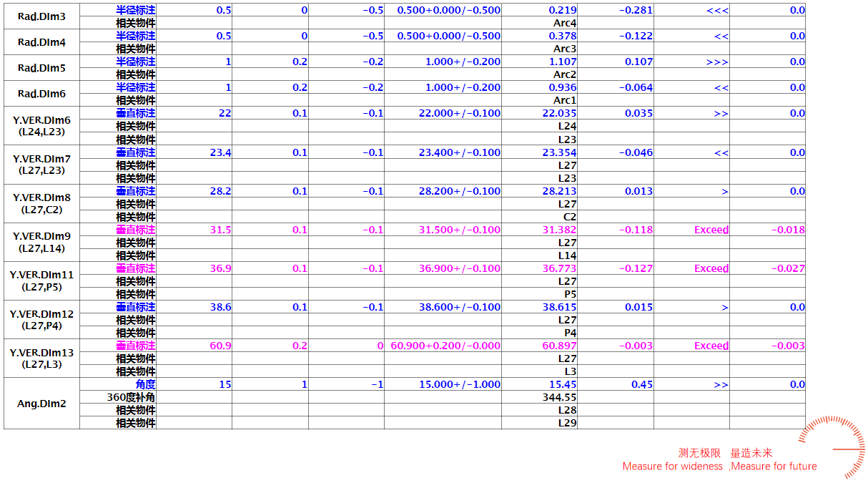The width and height of the screenshot is (868, 483).
Task: Click the 角度 type cell
Action: (x=146, y=384)
